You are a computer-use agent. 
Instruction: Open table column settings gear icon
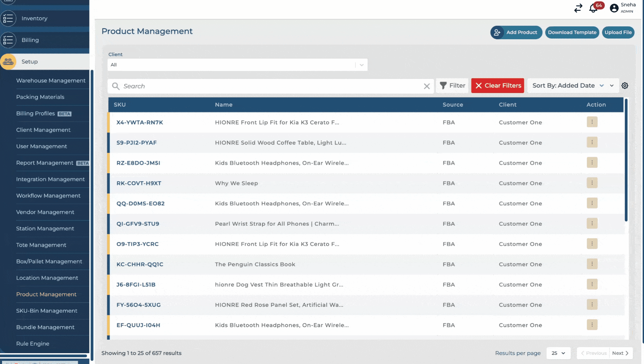pyautogui.click(x=625, y=86)
